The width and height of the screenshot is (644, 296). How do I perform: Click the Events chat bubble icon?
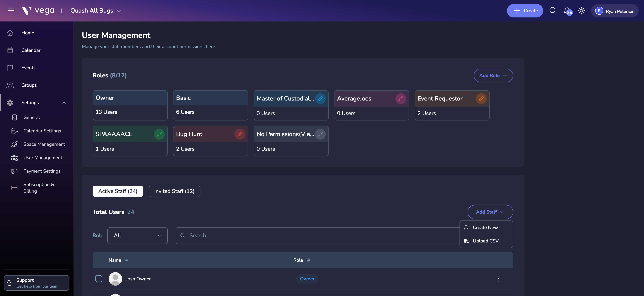[x=10, y=68]
